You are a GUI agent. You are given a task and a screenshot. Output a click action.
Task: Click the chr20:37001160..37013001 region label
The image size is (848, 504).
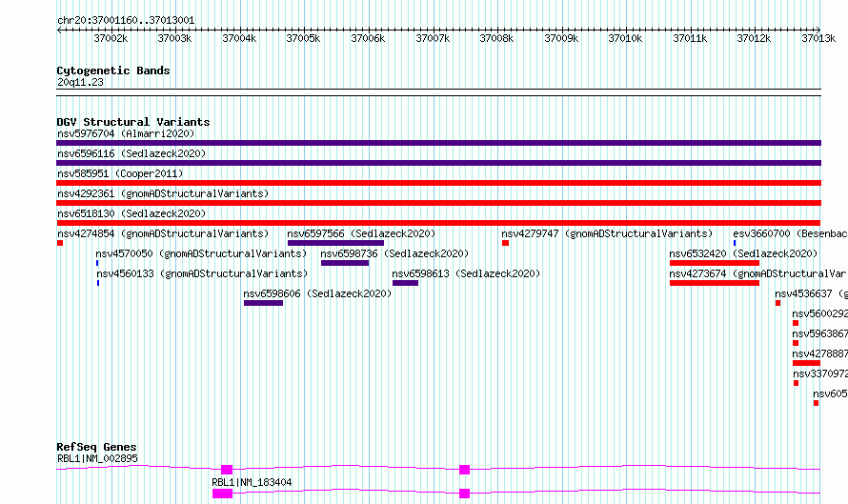coord(126,20)
